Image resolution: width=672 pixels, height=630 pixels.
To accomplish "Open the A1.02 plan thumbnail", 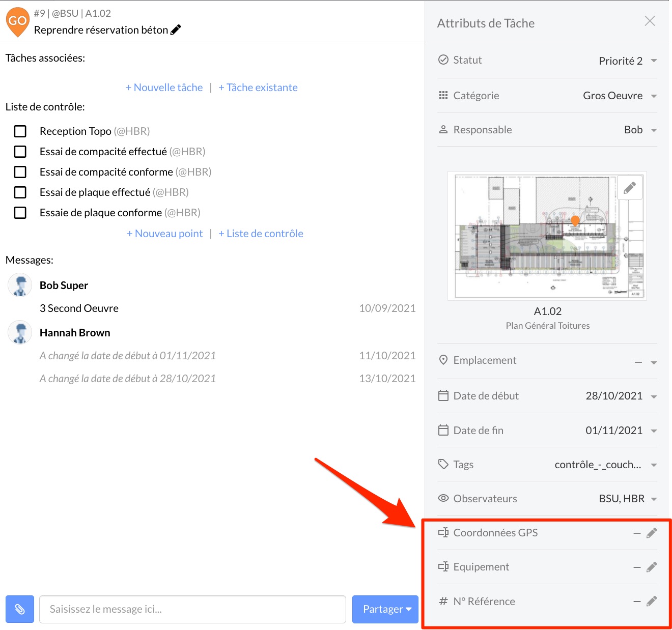I will [x=547, y=236].
